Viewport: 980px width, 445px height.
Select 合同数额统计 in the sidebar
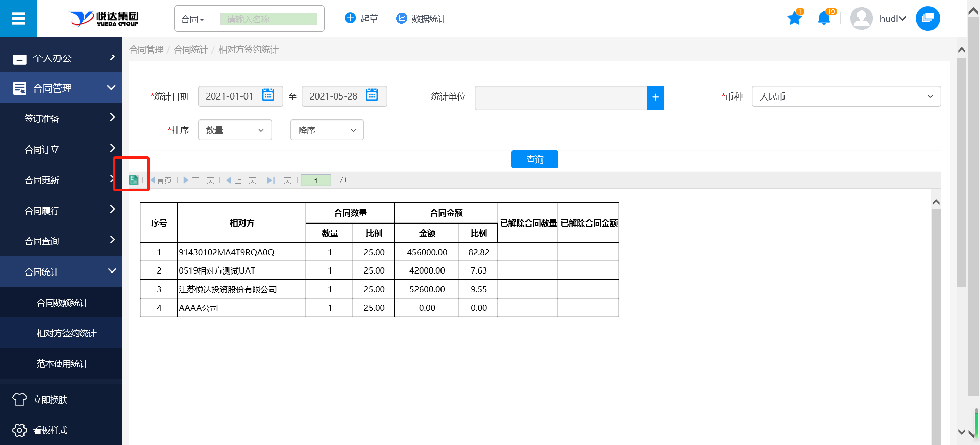pos(62,303)
